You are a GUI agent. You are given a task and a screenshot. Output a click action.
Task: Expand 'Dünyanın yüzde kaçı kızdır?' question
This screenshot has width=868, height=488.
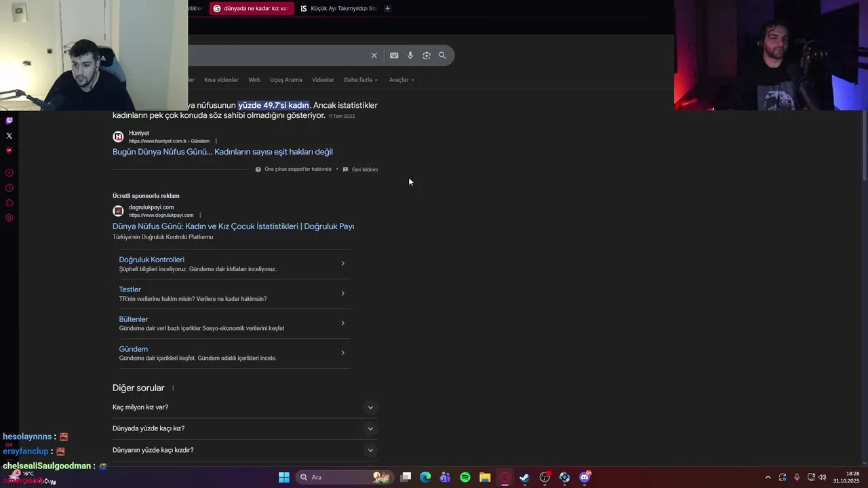[x=244, y=450]
